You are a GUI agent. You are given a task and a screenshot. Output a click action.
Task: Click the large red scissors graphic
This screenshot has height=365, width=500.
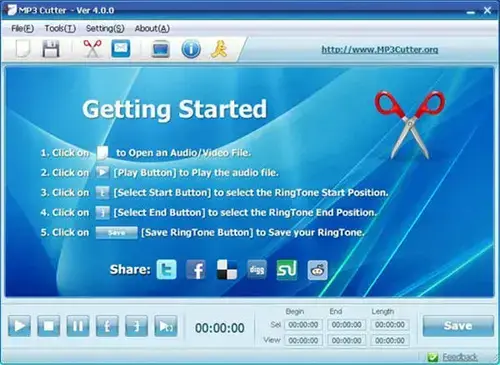tap(410, 124)
